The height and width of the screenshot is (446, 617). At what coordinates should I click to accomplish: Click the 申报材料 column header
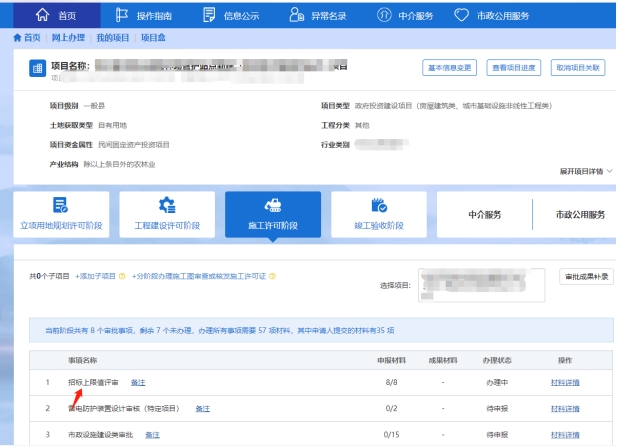click(x=392, y=360)
